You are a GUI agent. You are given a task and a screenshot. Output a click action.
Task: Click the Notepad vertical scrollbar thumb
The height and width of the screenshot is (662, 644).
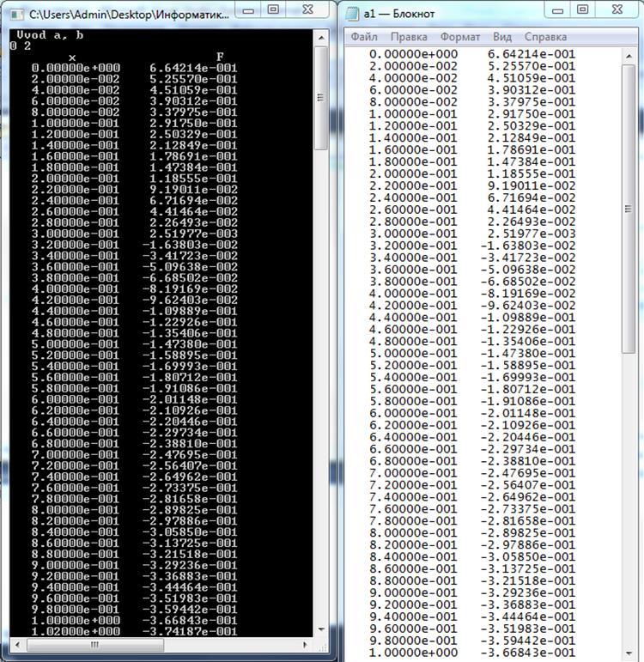click(x=629, y=209)
